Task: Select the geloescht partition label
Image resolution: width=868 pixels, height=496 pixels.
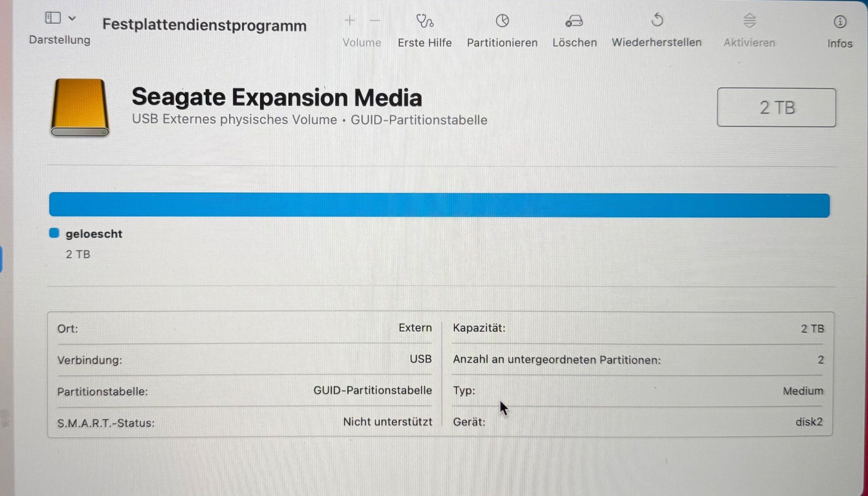Action: [x=94, y=234]
